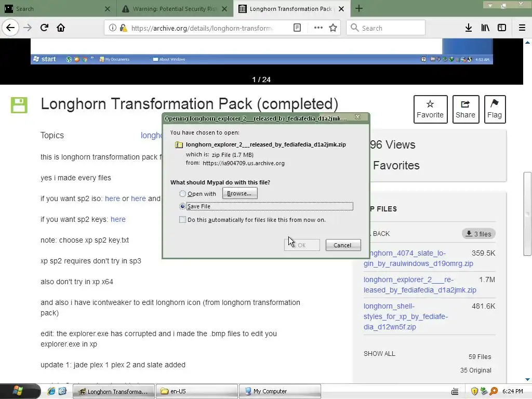Focus the browser Search box

tap(386, 28)
